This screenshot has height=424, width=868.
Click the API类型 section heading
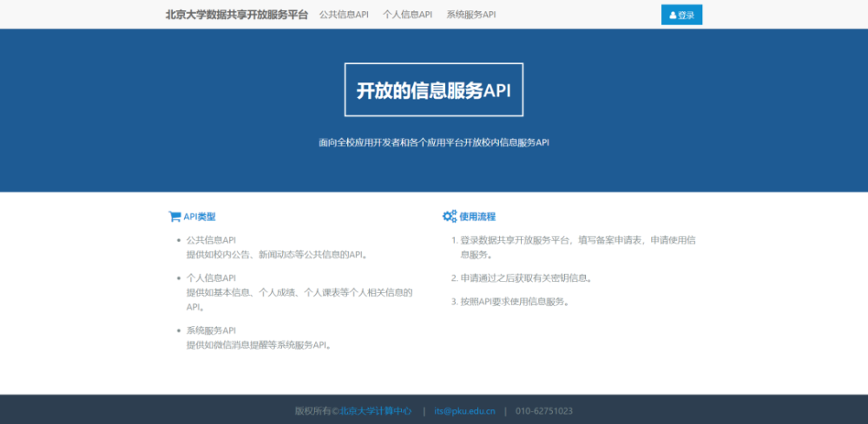pyautogui.click(x=200, y=217)
